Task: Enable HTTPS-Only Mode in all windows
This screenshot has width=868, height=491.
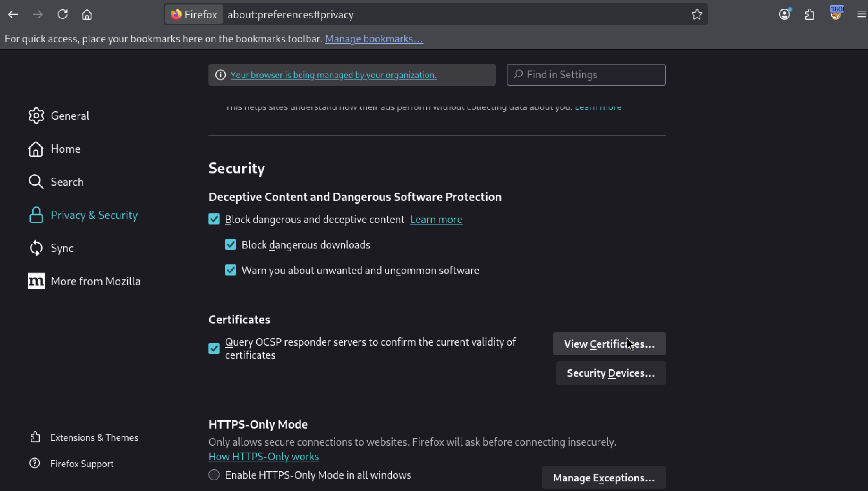Action: (x=214, y=475)
